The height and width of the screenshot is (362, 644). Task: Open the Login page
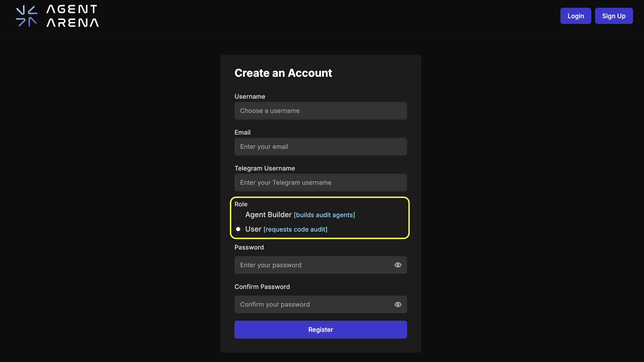(x=576, y=16)
